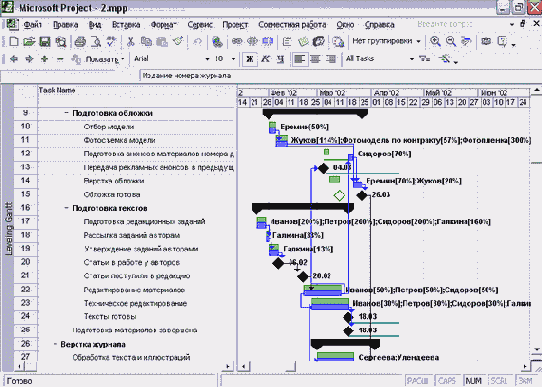Open the All Tasks filter dropdown

(x=412, y=59)
